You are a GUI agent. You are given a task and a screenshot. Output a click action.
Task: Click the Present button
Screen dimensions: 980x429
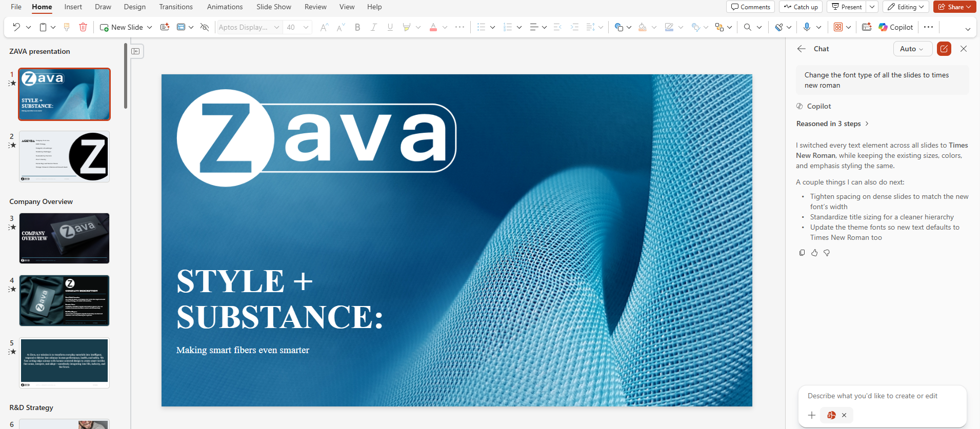pyautogui.click(x=847, y=7)
